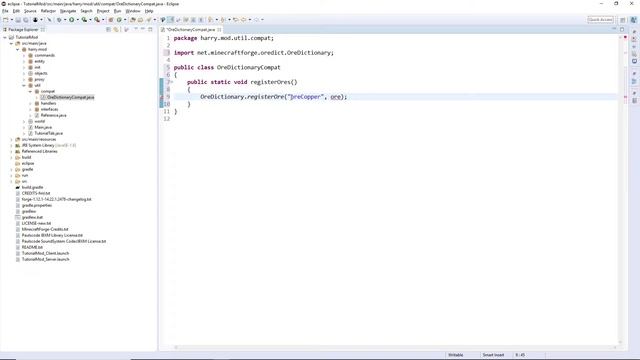Select Reference.java in the tree
Screen dimensions: 640x360
(53, 116)
